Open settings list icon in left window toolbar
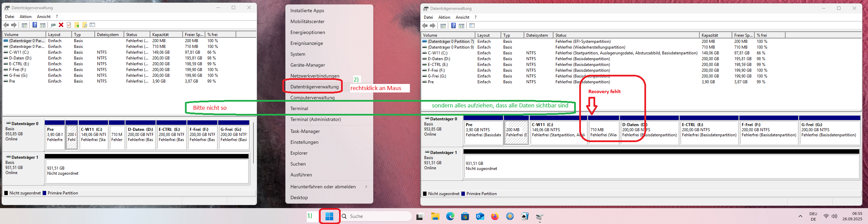 point(93,25)
